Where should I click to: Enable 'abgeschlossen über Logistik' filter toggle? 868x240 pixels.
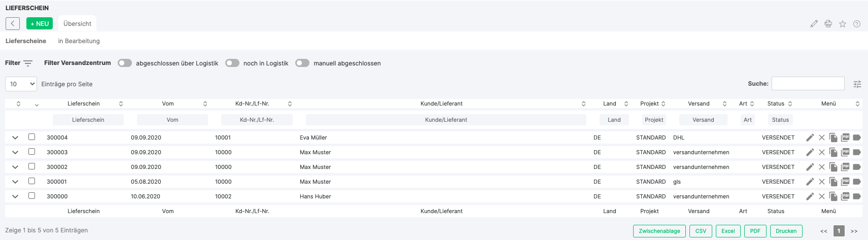[x=125, y=63]
